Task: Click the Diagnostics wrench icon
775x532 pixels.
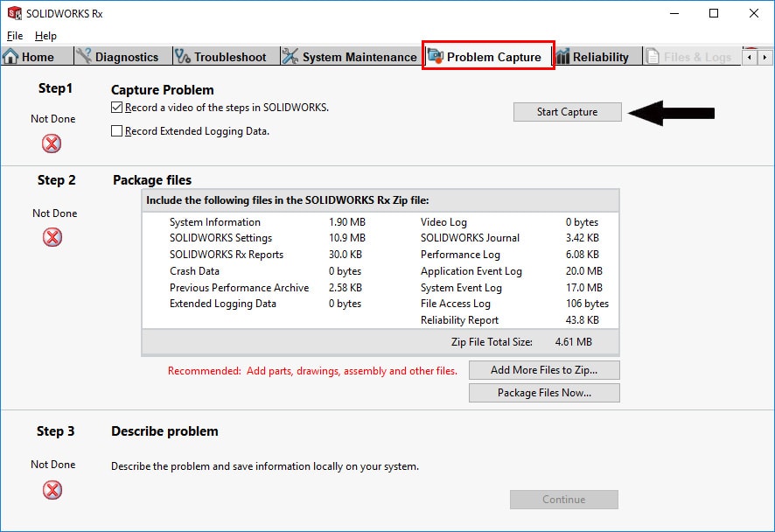Action: (x=84, y=57)
